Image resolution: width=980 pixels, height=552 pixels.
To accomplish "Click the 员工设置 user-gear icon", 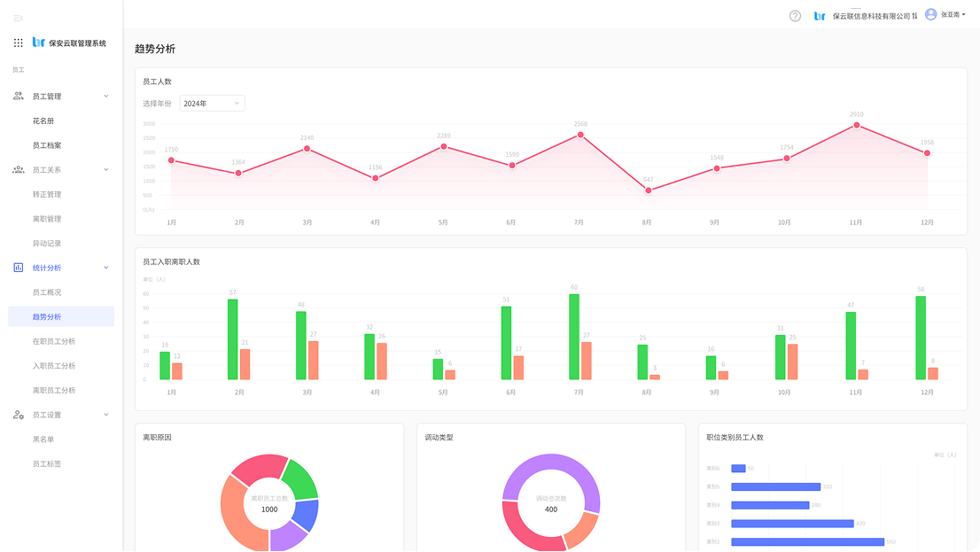I will coord(19,415).
